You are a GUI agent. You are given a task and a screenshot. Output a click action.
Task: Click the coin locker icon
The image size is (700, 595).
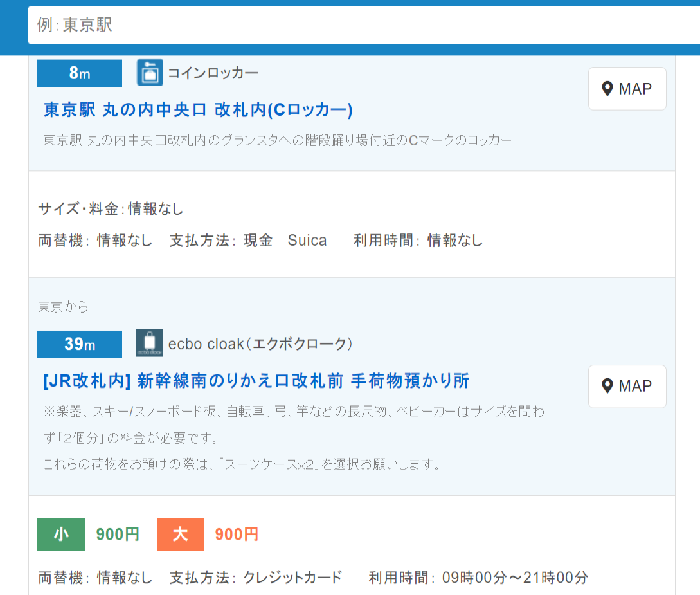tap(150, 72)
